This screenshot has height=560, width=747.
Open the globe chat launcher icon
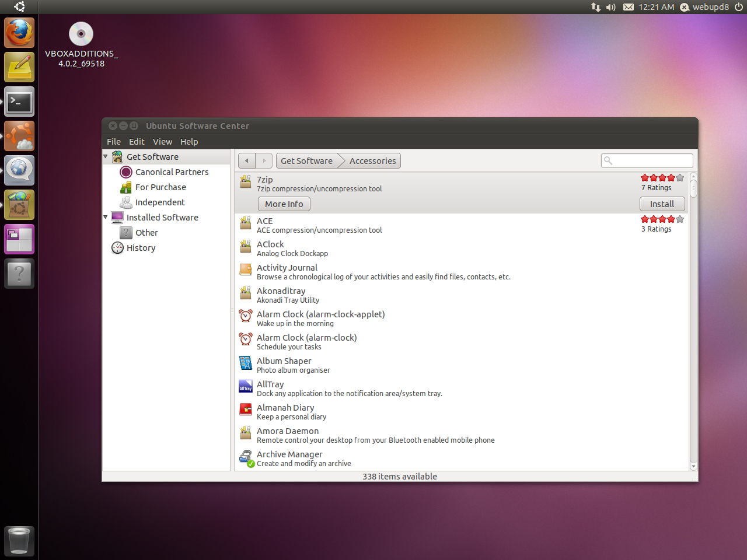pyautogui.click(x=19, y=170)
